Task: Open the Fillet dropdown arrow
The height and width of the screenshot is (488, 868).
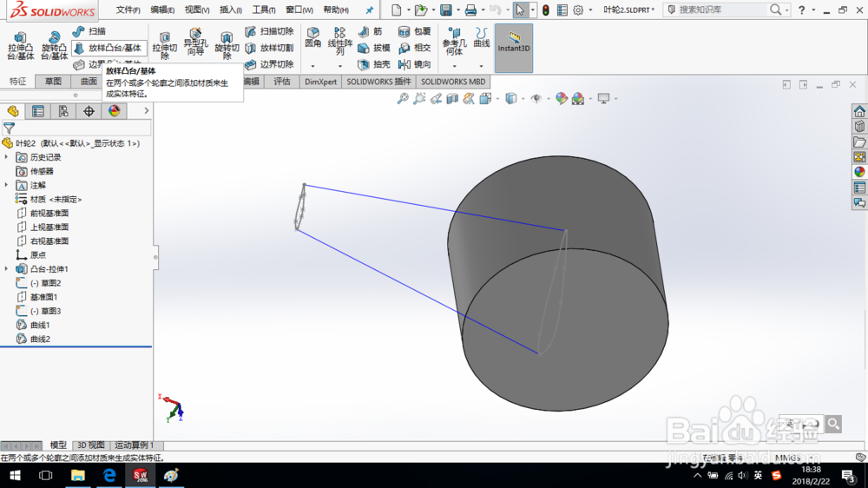Action: click(x=312, y=67)
